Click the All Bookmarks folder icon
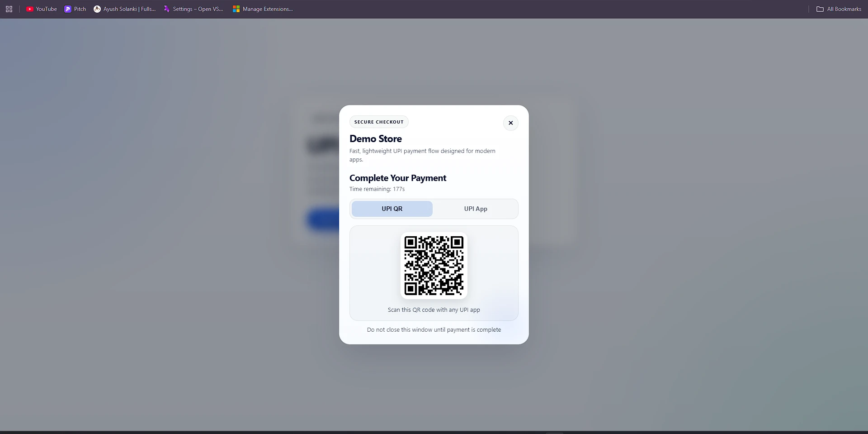 (820, 9)
